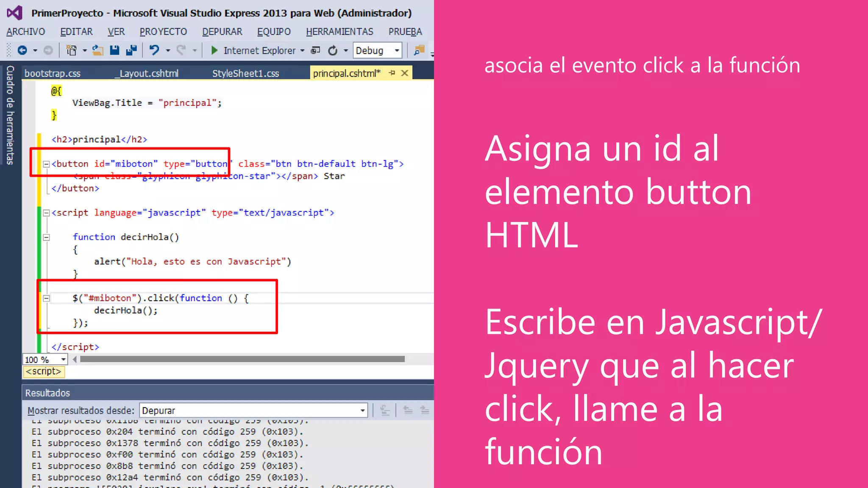The width and height of the screenshot is (868, 488).
Task: Close the principal.cshtml tab
Action: [405, 73]
